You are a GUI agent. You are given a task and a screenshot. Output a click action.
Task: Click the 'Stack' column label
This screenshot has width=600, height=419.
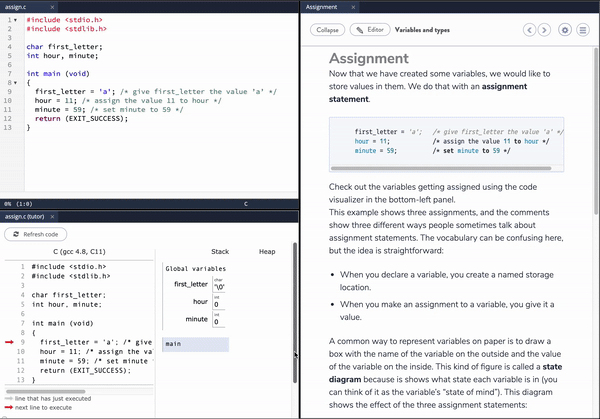(x=220, y=251)
